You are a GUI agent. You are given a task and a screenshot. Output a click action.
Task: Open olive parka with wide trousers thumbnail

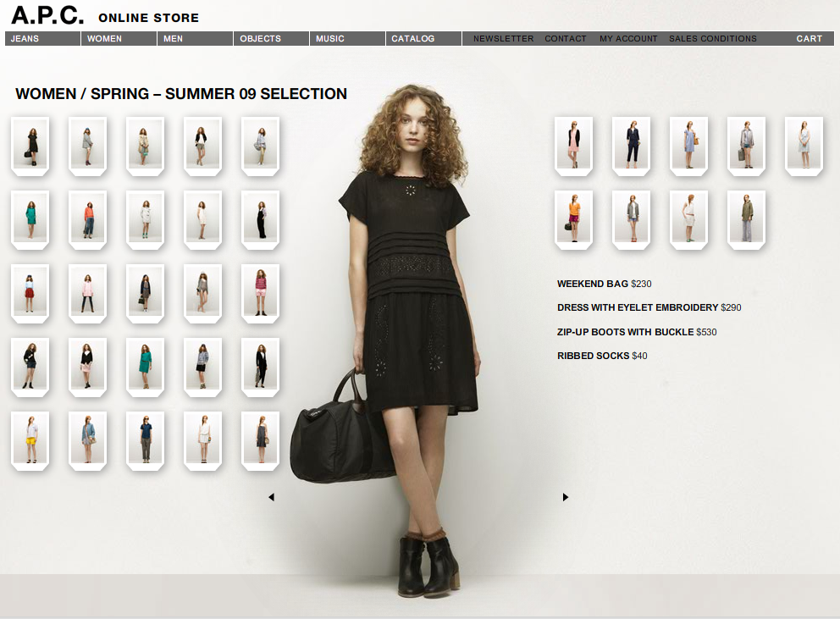[x=746, y=219]
